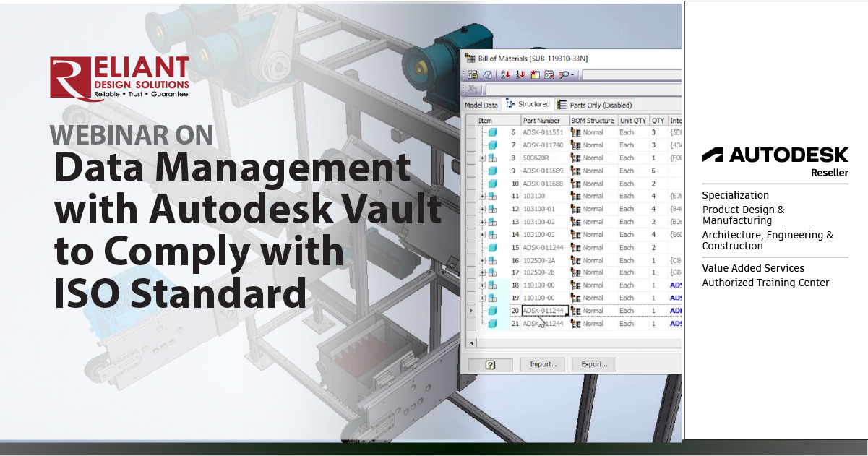Image resolution: width=868 pixels, height=456 pixels.
Task: Click the Export... button
Action: [x=593, y=364]
